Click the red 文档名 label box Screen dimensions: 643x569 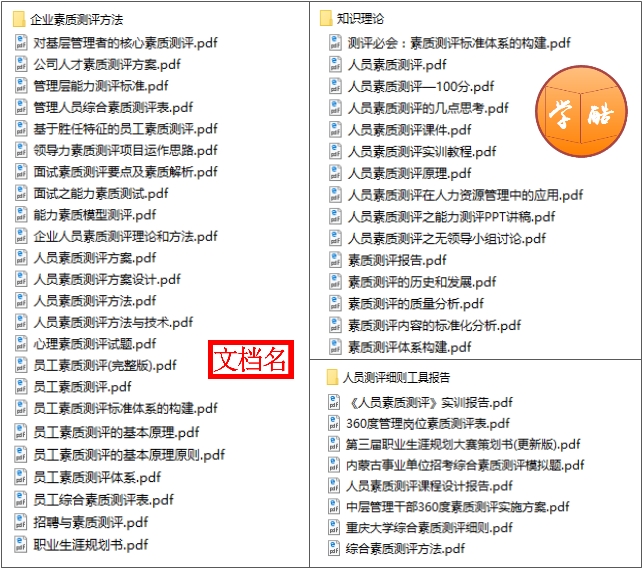251,359
